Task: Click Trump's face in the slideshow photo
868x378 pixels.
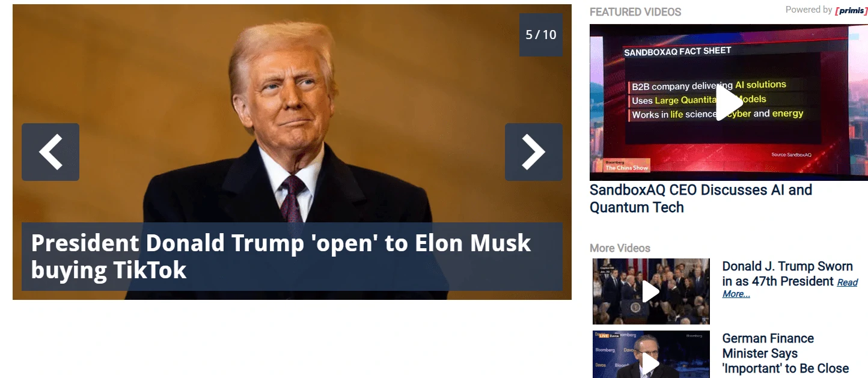Action: [290, 96]
